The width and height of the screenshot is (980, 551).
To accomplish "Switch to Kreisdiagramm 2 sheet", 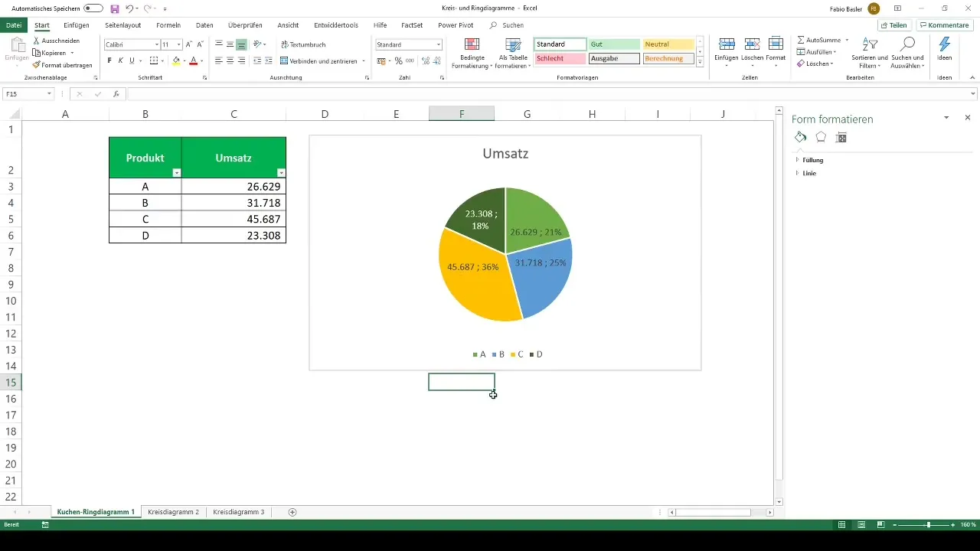I will click(174, 512).
